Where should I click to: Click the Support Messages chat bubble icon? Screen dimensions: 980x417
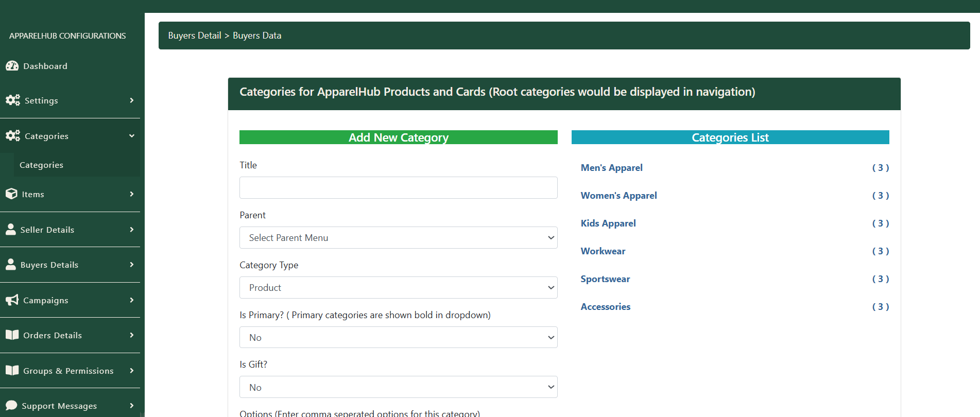tap(11, 405)
